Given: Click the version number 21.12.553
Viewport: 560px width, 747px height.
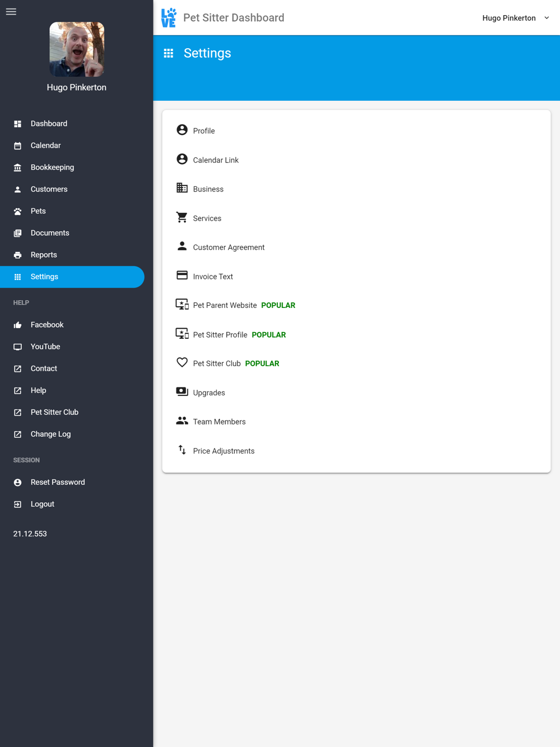Looking at the screenshot, I should [x=30, y=534].
